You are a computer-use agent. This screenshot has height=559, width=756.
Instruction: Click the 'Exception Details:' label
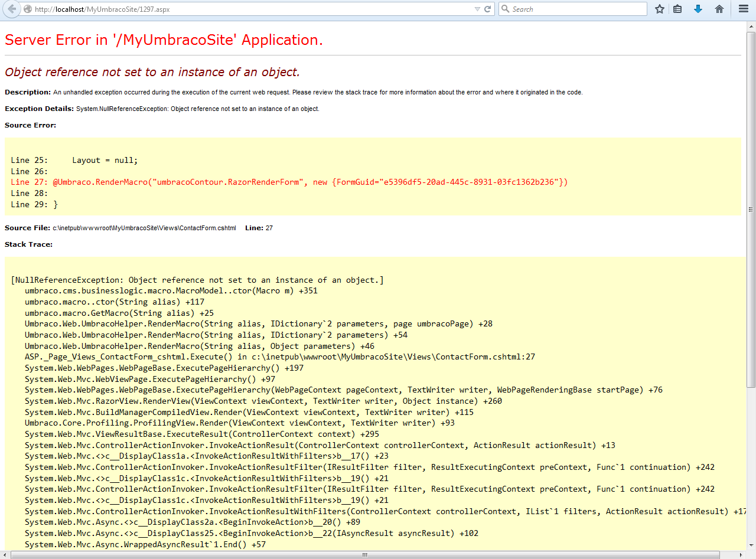(39, 109)
